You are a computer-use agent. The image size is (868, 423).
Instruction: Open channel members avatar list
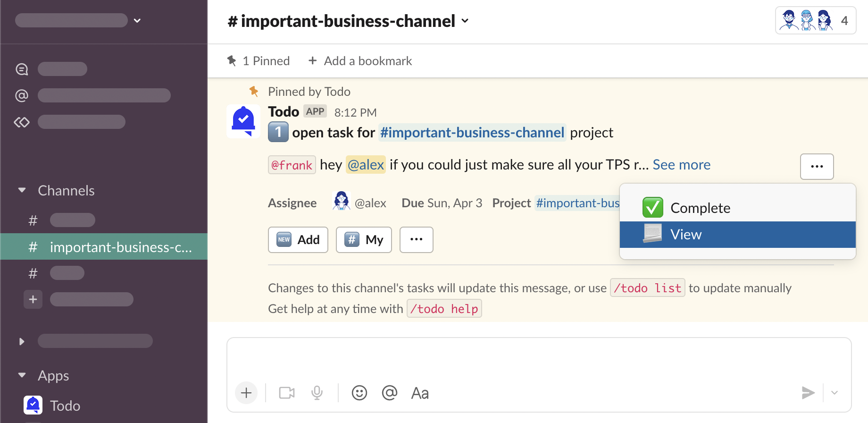click(x=815, y=21)
